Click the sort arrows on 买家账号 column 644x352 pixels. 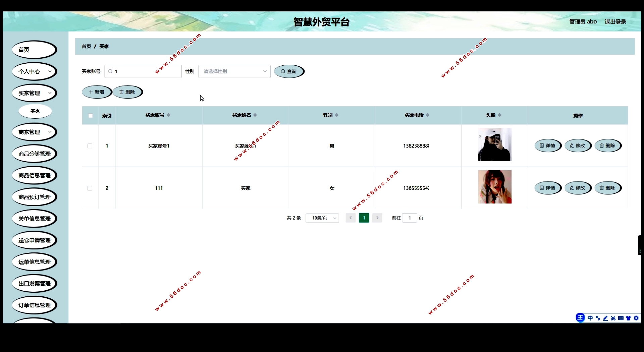[168, 115]
